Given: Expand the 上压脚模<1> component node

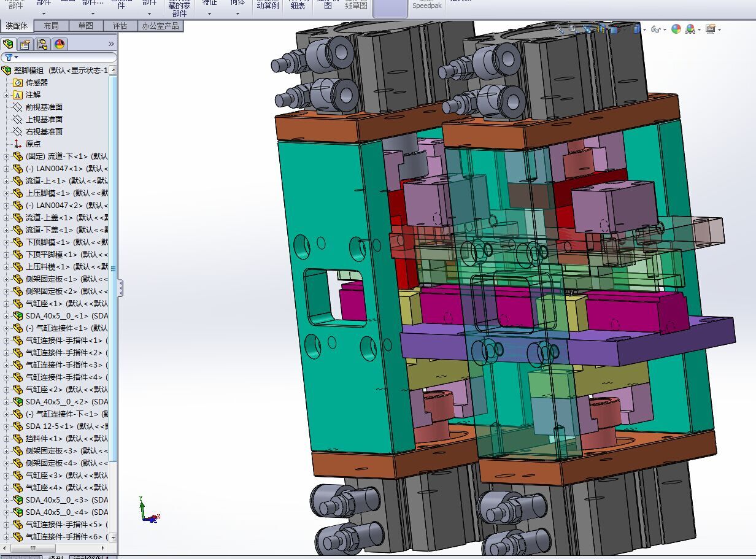Looking at the screenshot, I should tap(7, 193).
